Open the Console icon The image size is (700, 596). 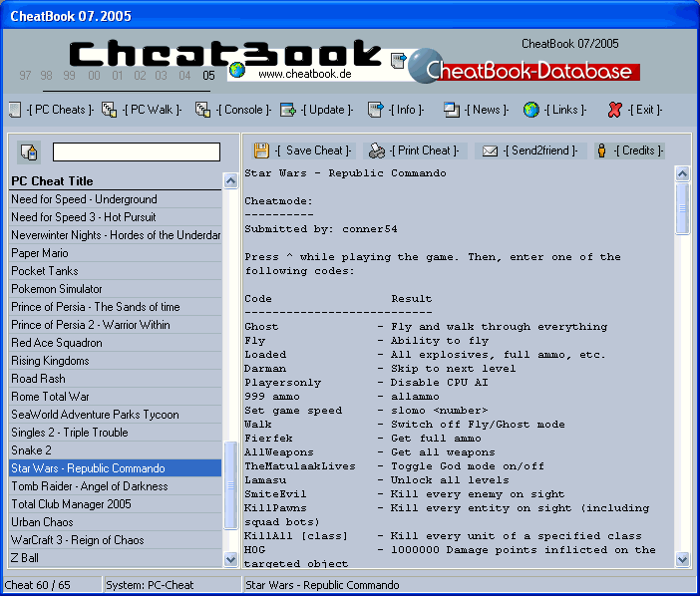202,110
